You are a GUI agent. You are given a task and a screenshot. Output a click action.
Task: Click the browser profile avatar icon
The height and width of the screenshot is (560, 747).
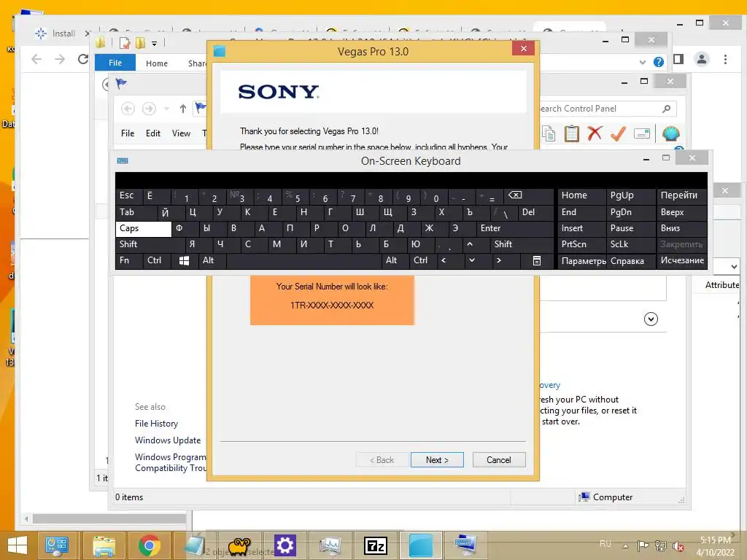coord(701,59)
